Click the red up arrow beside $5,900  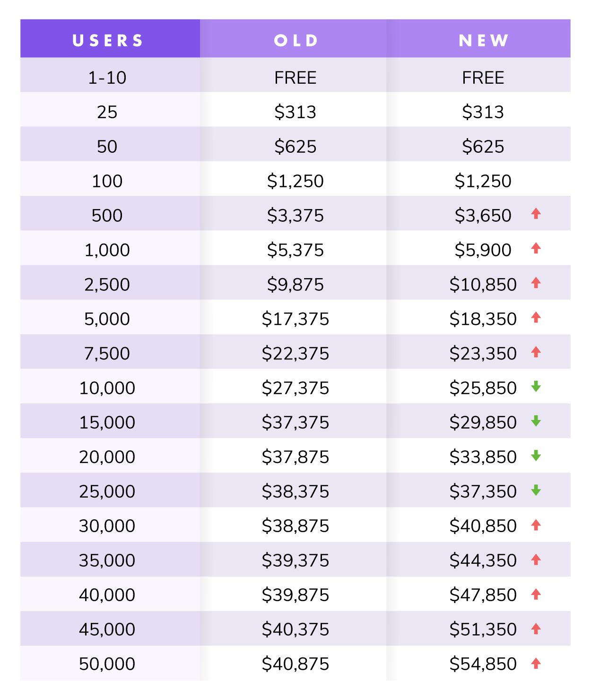(x=536, y=248)
